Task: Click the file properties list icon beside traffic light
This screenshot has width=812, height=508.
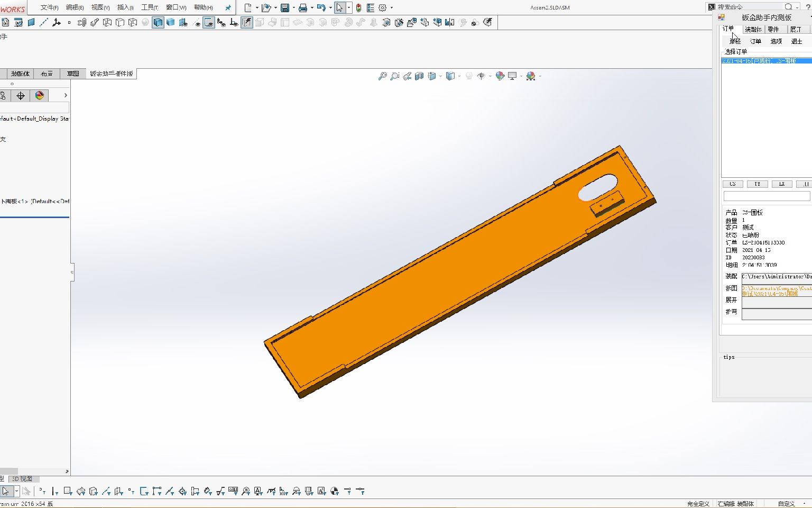Action: pyautogui.click(x=370, y=7)
